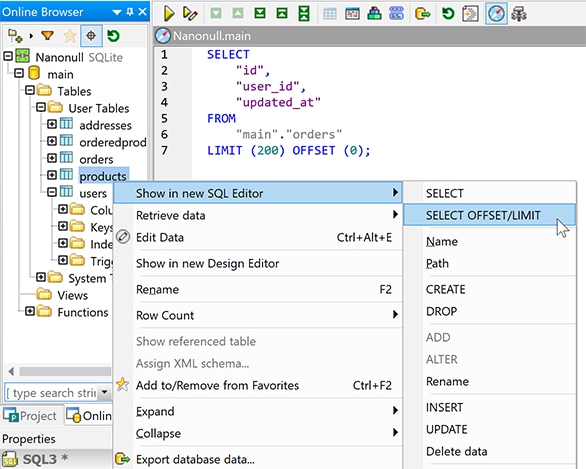Screen dimensions: 586x469
Task: Choose Name in the submenu
Action: (490, 241)
